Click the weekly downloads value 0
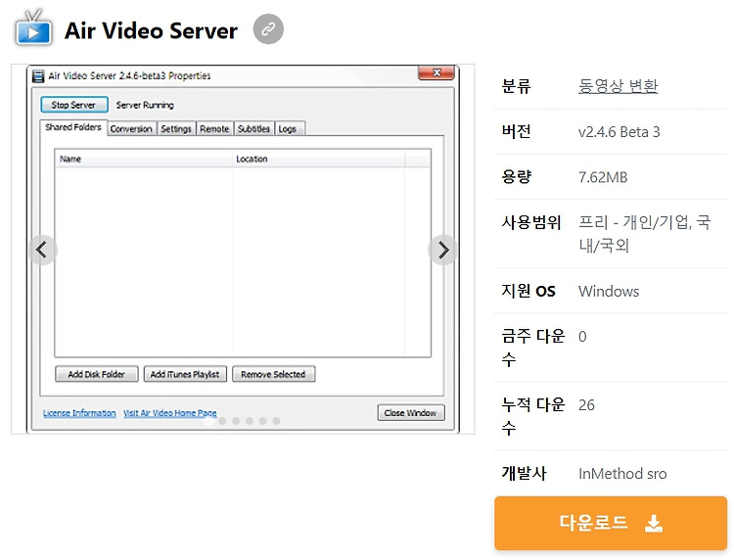The width and height of the screenshot is (734, 560). pyautogui.click(x=582, y=337)
